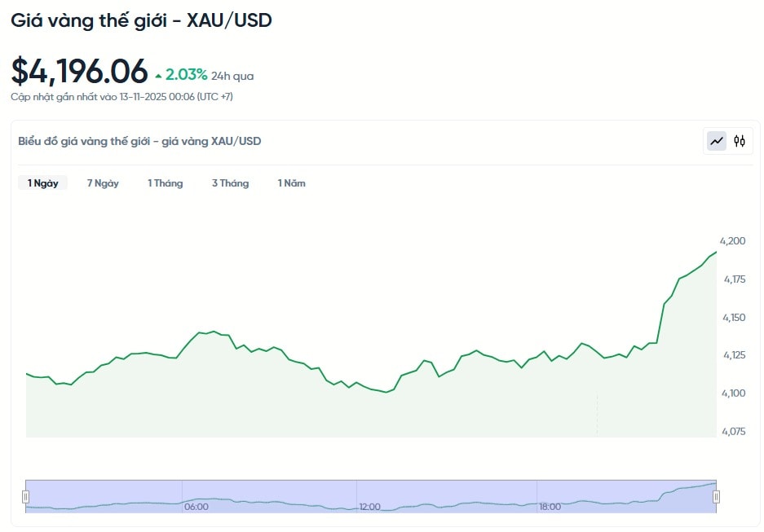Click the 18:00 mark in the navigator strip
This screenshot has width=764, height=532.
(x=550, y=507)
